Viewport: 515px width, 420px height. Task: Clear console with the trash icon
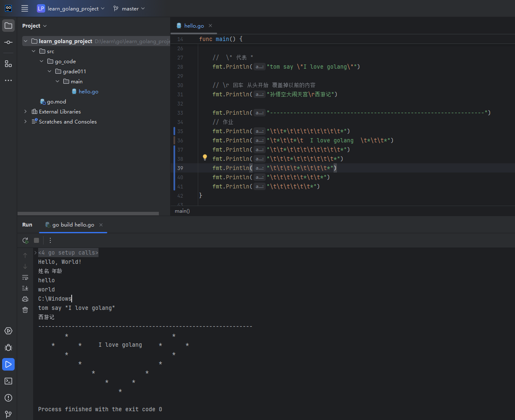[x=25, y=310]
